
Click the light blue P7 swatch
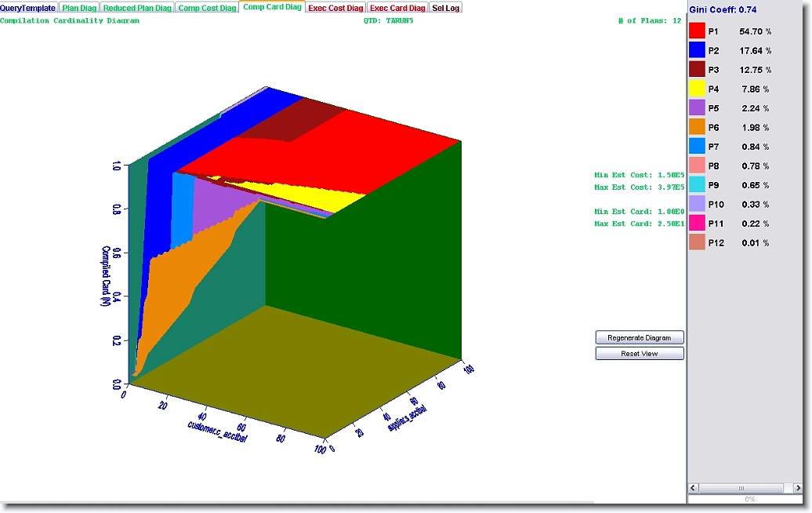[697, 147]
